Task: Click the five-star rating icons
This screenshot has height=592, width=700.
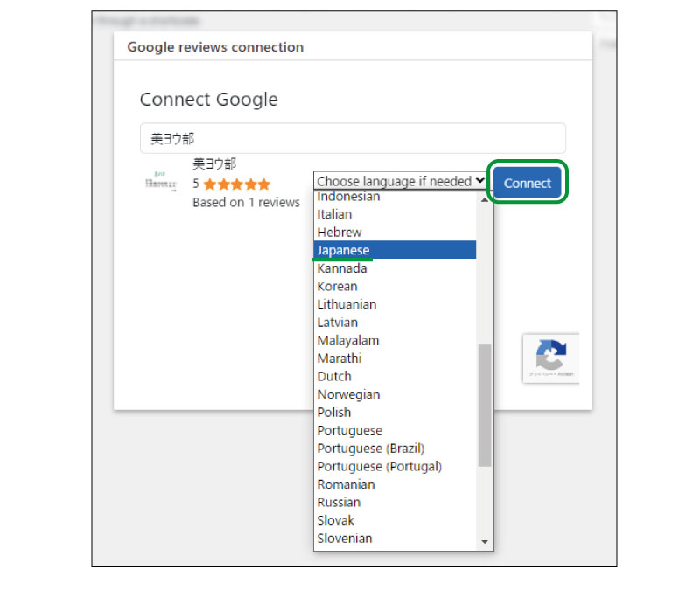Action: coord(237,185)
